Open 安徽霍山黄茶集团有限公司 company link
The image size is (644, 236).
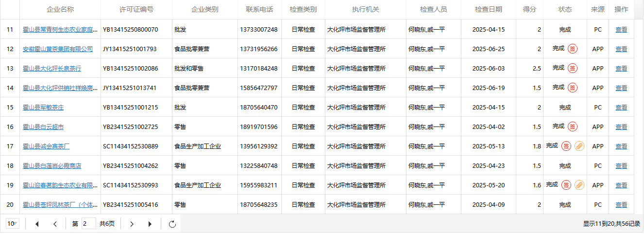(58, 49)
